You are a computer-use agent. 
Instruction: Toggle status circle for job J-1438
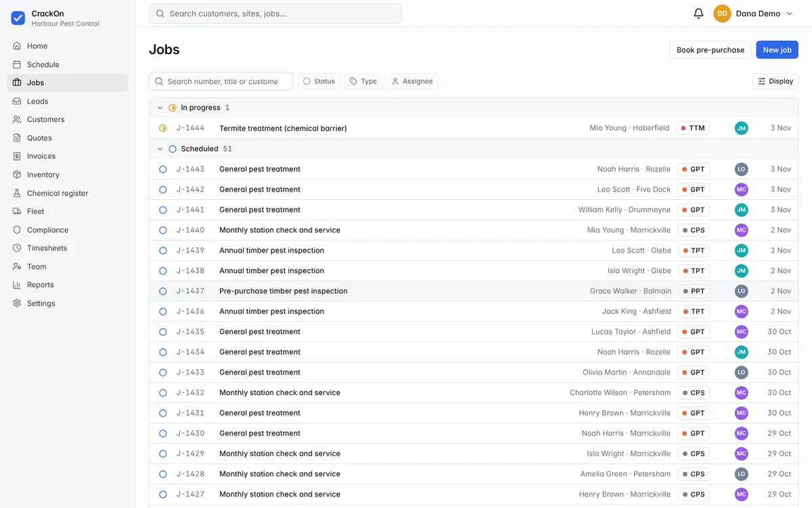[x=163, y=271]
